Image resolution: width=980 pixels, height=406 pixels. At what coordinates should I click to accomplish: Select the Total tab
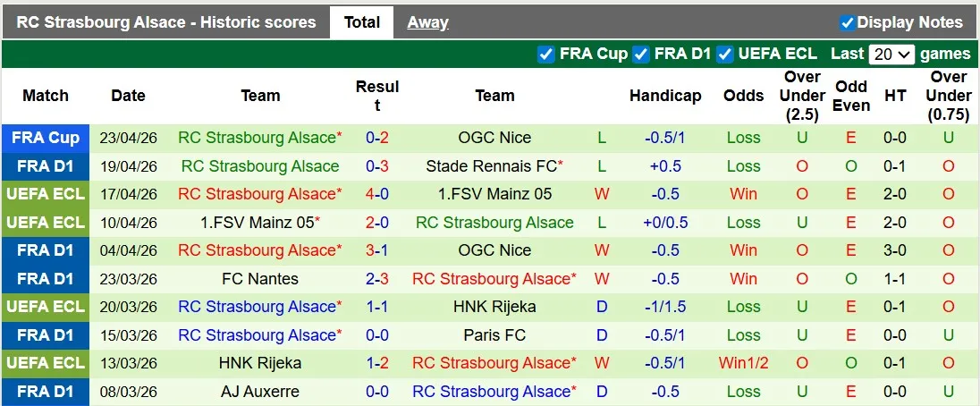tap(361, 22)
